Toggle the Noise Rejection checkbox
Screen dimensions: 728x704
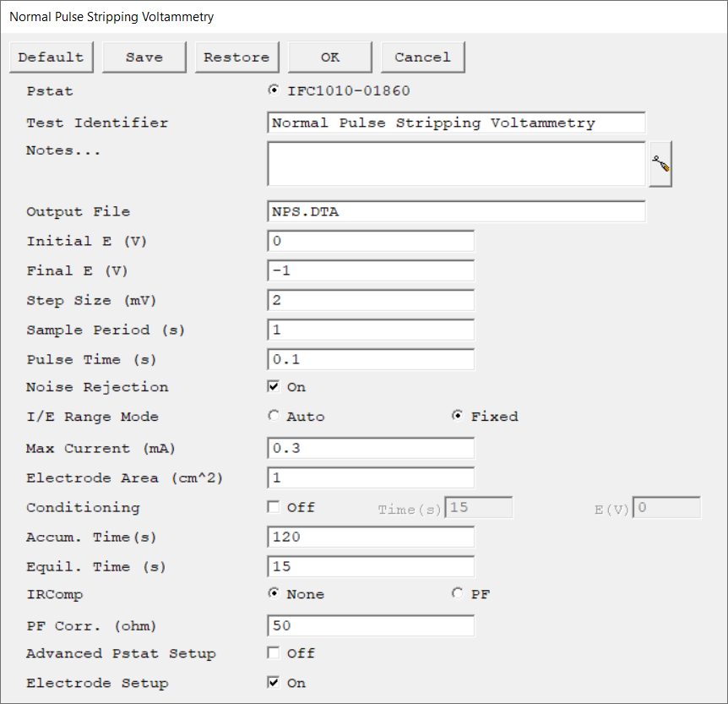point(274,386)
